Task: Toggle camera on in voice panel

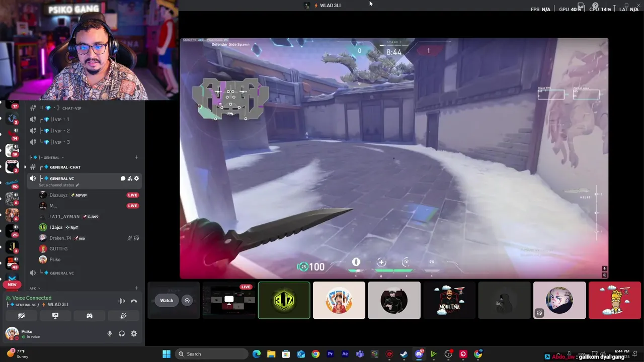Action: point(21,316)
